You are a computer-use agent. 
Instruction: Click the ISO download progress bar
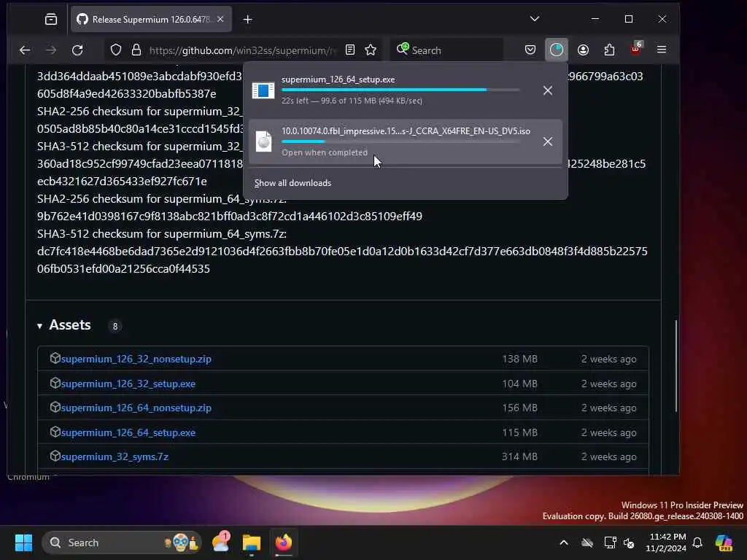(400, 141)
